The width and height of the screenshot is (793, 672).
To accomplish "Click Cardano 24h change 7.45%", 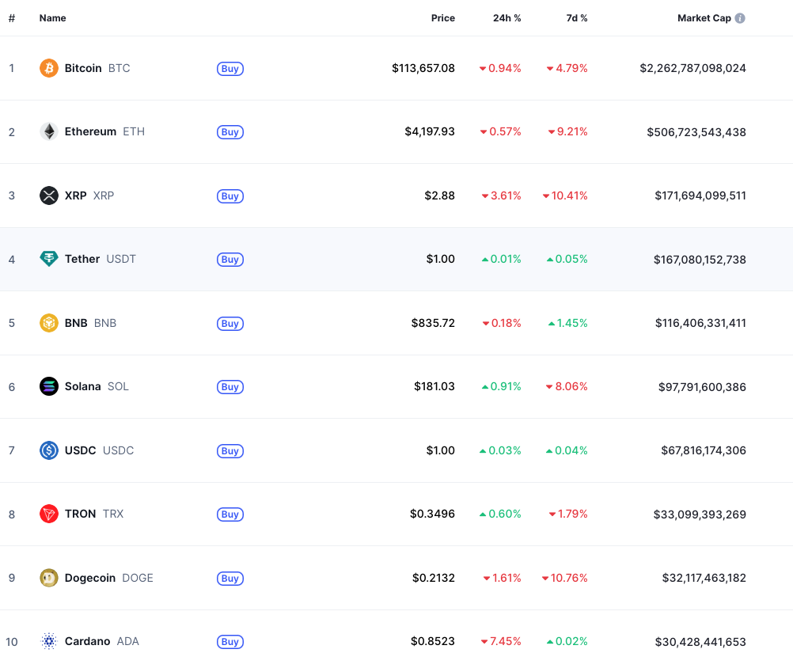I will 501,642.
